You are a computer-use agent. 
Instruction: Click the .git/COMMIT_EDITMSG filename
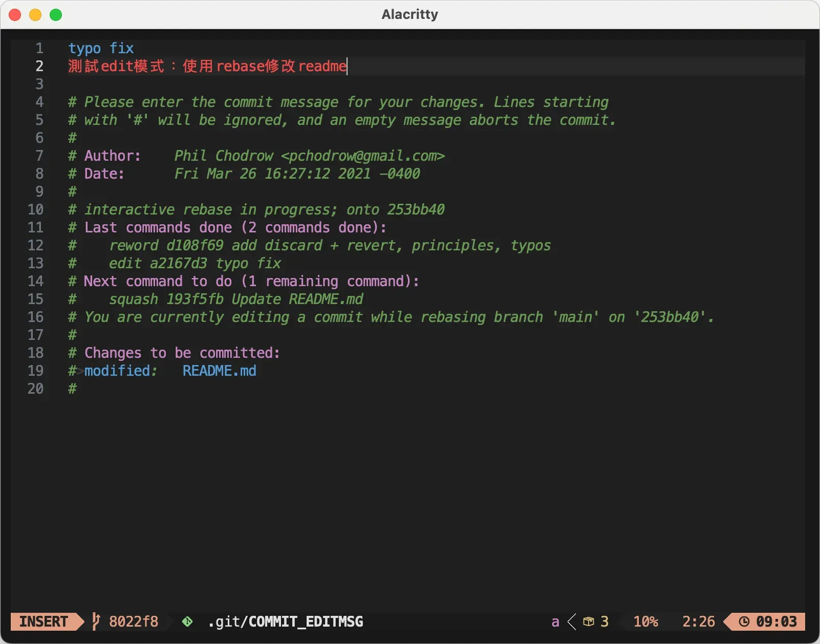(286, 621)
